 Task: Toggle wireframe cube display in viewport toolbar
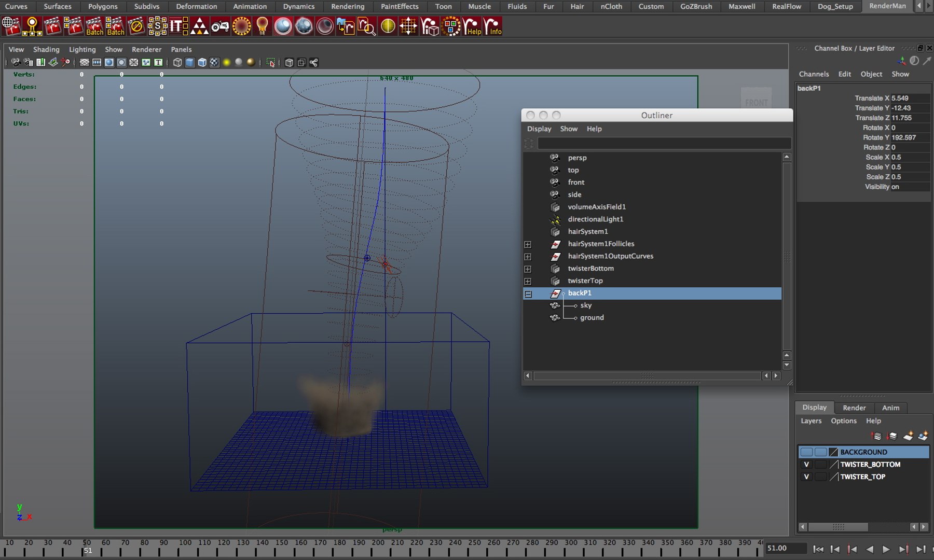[x=177, y=62]
